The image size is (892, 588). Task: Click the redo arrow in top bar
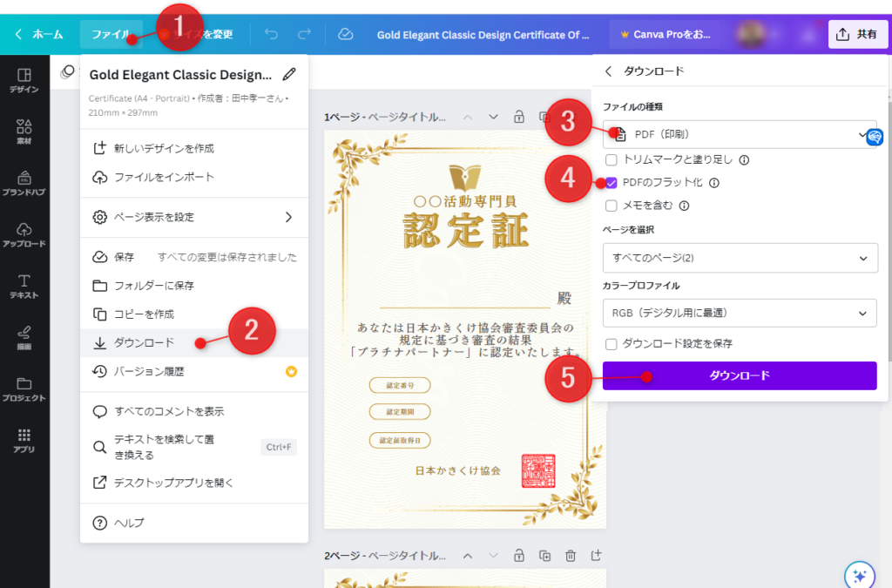click(x=304, y=34)
